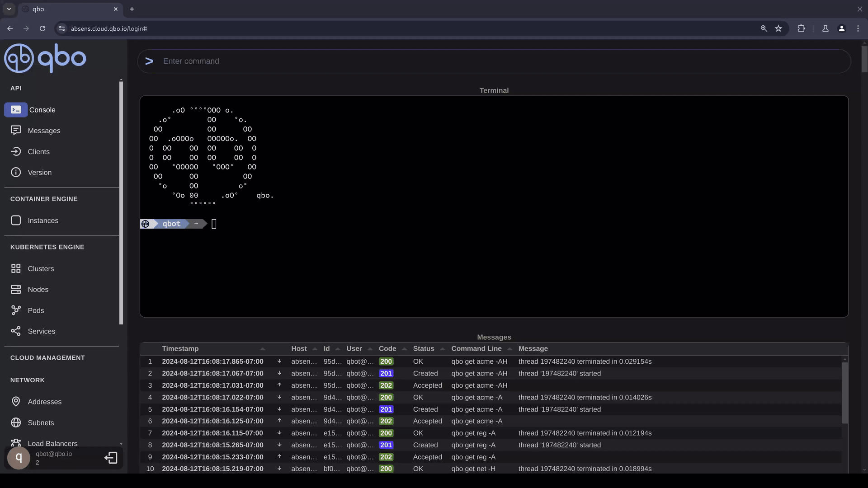Sort messages by Command Line arrow
Viewport: 868px width, 488px height.
(x=509, y=349)
